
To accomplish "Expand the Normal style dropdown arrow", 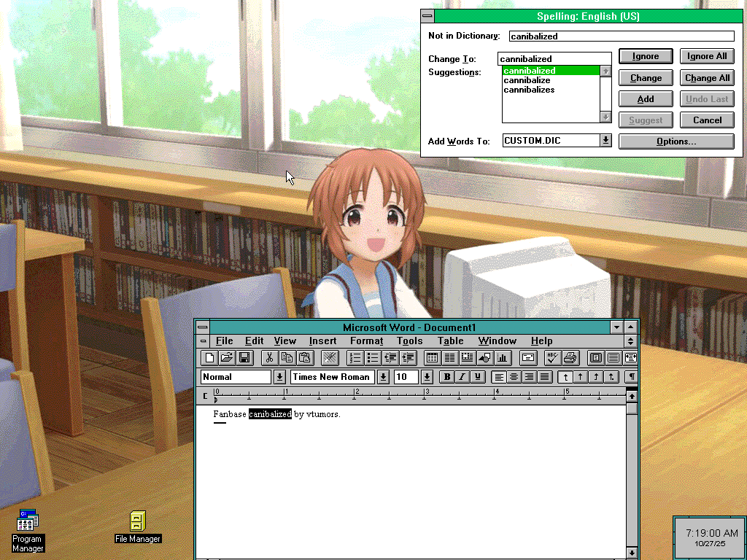I will [x=279, y=377].
